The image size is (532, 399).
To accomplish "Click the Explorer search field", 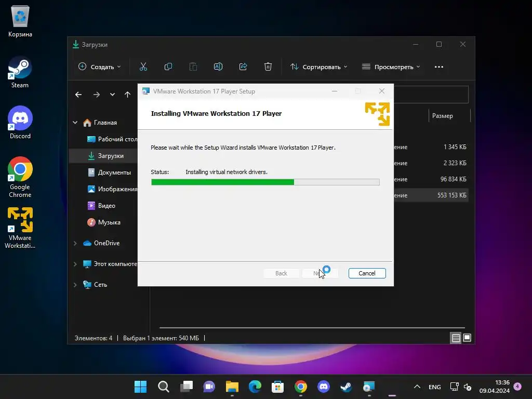I will [431, 95].
